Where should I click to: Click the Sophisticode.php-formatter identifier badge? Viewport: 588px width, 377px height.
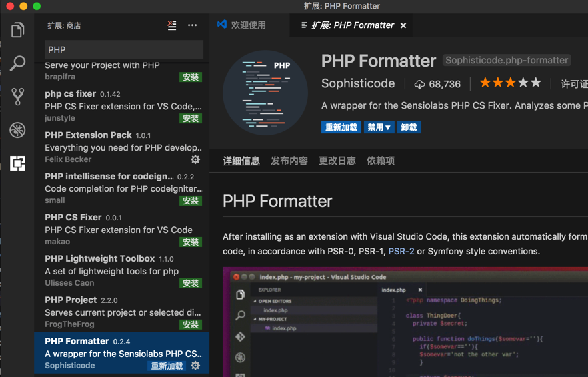[x=507, y=61]
